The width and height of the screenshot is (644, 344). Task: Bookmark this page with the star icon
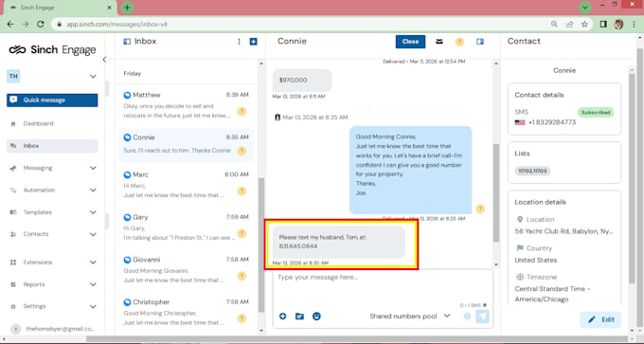click(584, 25)
